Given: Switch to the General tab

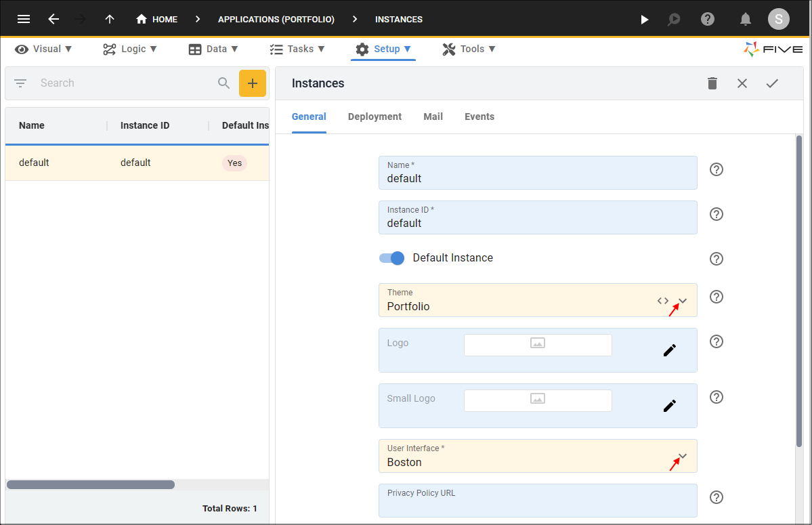Looking at the screenshot, I should [x=309, y=117].
